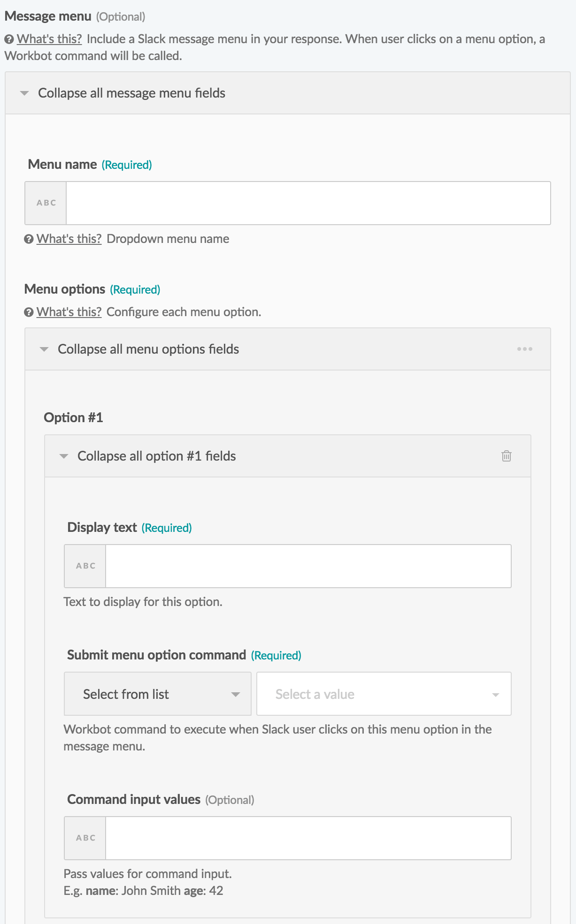Collapse all option #1 fields
The width and height of the screenshot is (576, 924).
(x=156, y=456)
